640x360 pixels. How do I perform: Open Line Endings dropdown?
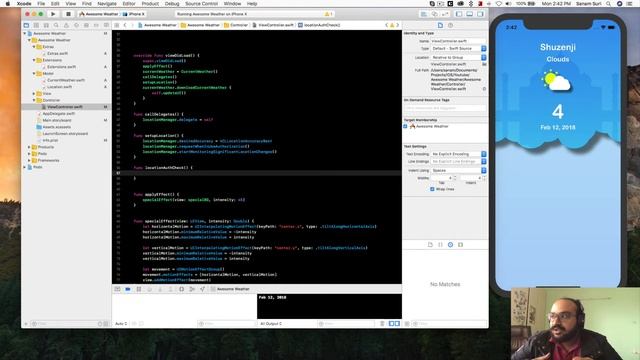point(458,162)
